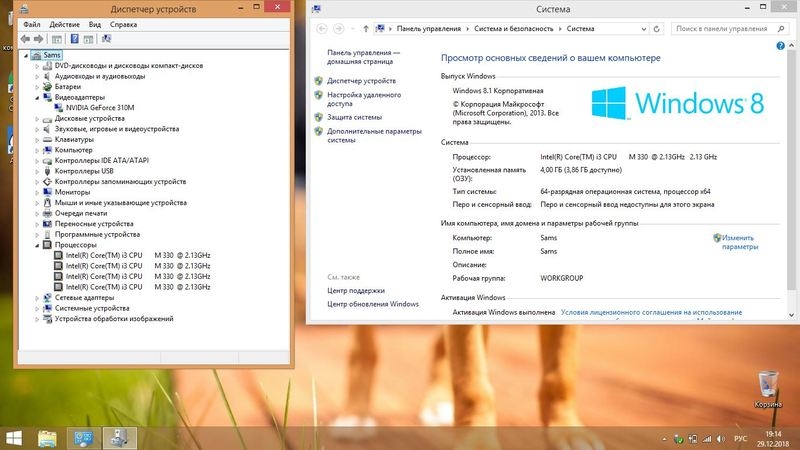Viewport: 800px width, 450px height.
Task: Open Защита системы link
Action: pyautogui.click(x=354, y=117)
